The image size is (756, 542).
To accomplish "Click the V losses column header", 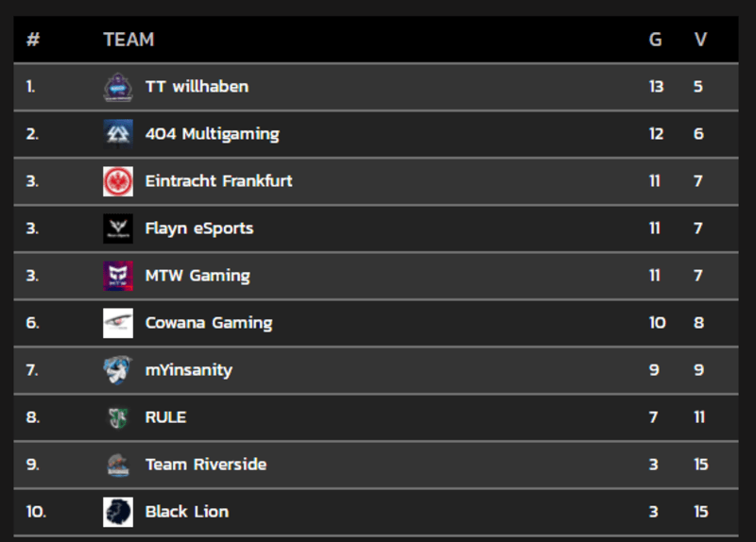I will [x=700, y=40].
